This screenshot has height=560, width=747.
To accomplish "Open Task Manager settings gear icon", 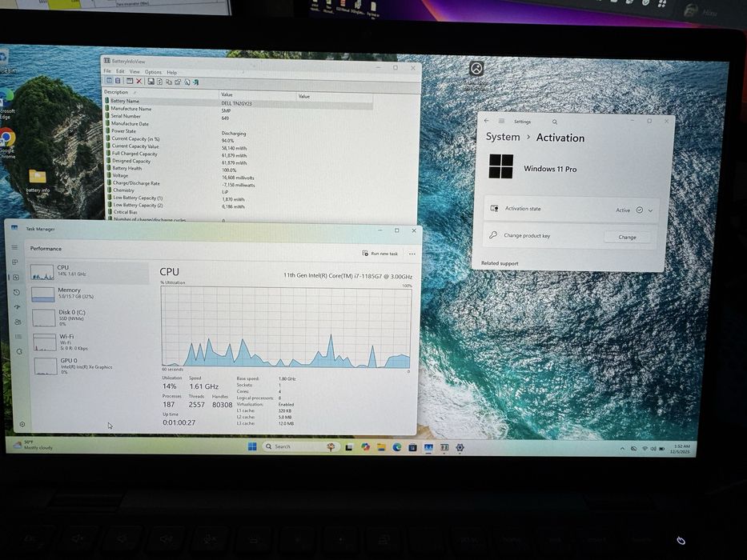I will (x=22, y=424).
